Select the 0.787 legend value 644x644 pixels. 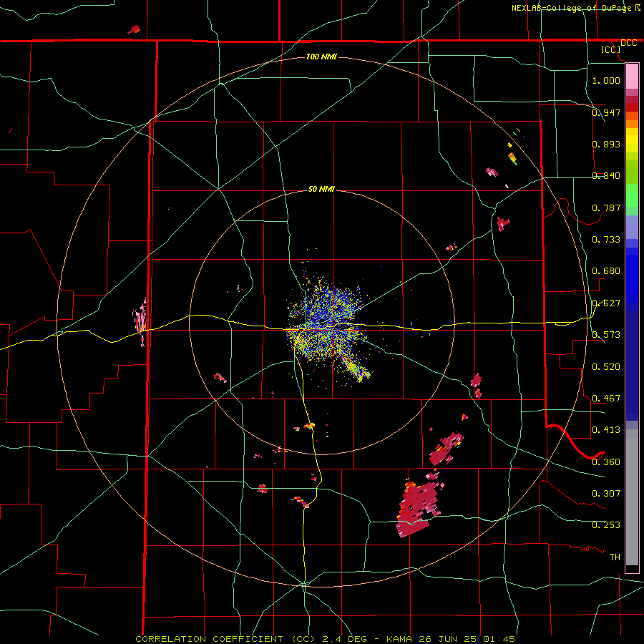pyautogui.click(x=606, y=208)
